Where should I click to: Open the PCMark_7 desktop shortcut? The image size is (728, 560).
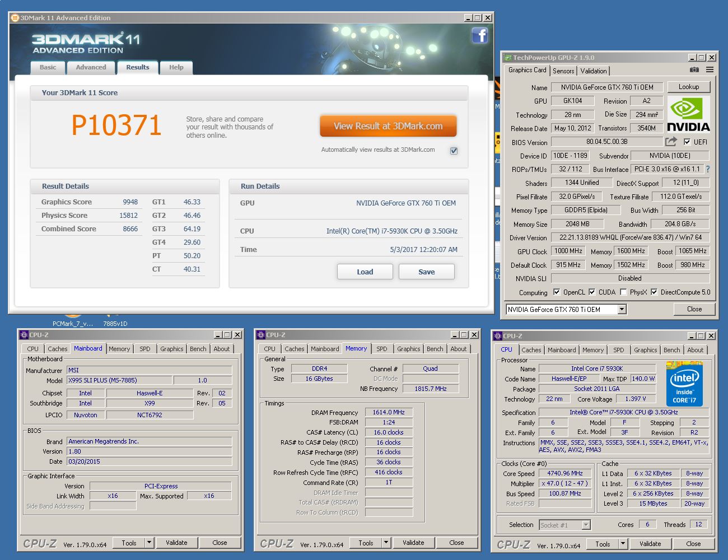(x=73, y=319)
